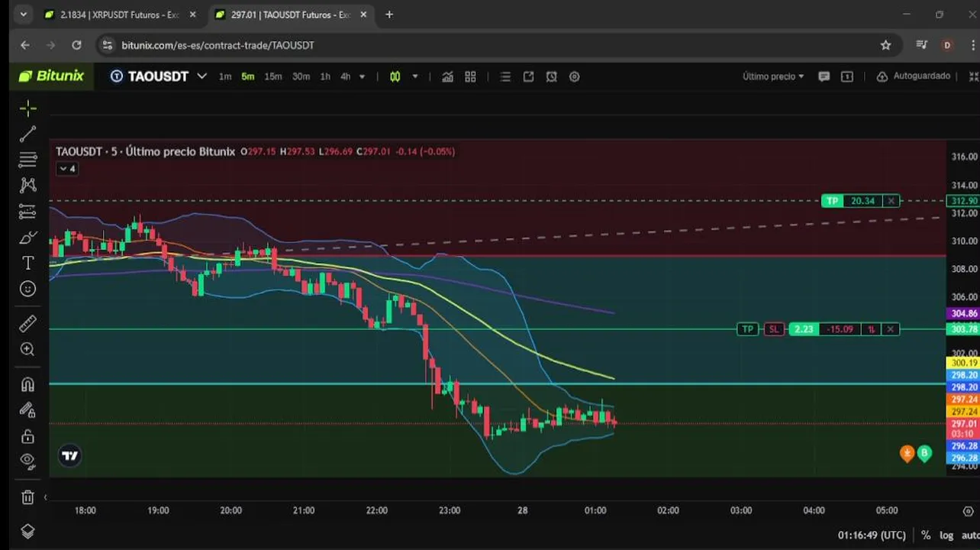Open the object tree layers icon
This screenshot has height=550, width=980.
(27, 531)
